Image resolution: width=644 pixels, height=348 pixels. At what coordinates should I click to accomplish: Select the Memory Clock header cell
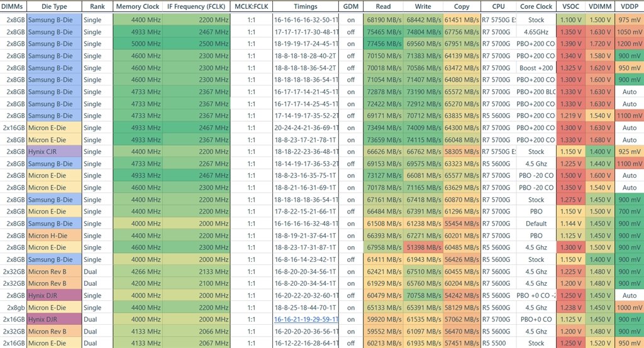[138, 6]
